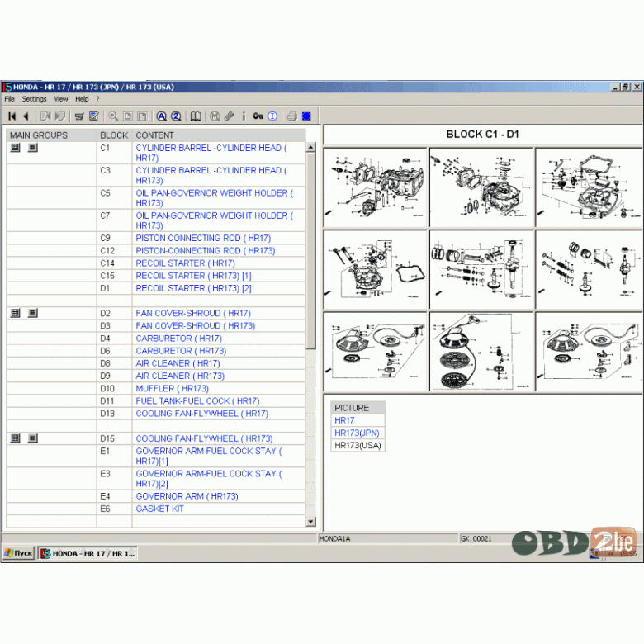Select HR173(USA) in the PICTURE list
Screen dimensions: 644x644
click(358, 446)
